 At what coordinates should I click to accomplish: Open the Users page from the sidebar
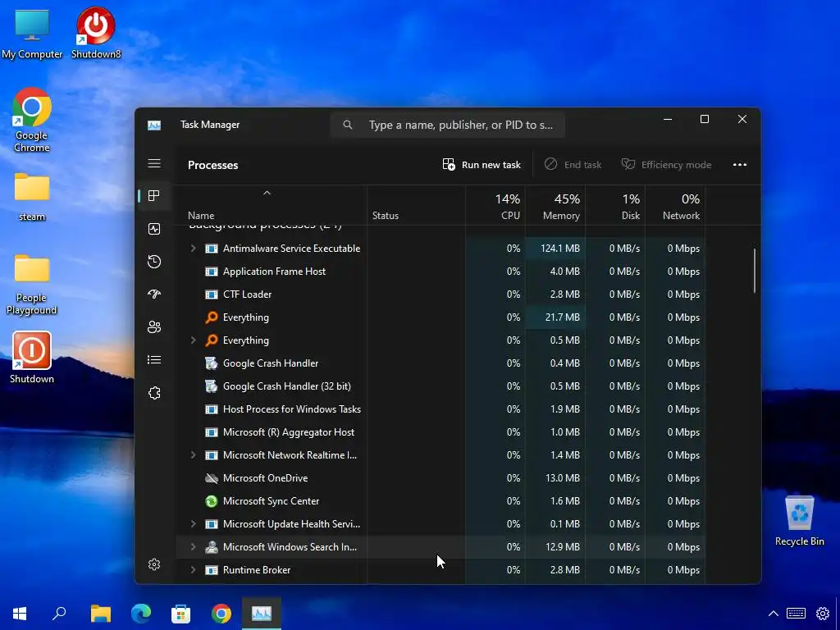(x=154, y=326)
